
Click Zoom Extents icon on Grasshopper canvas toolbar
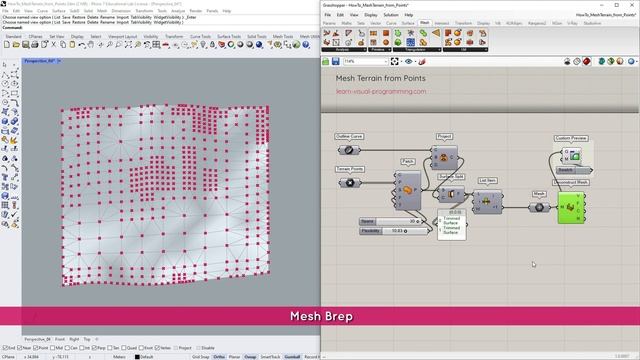394,62
